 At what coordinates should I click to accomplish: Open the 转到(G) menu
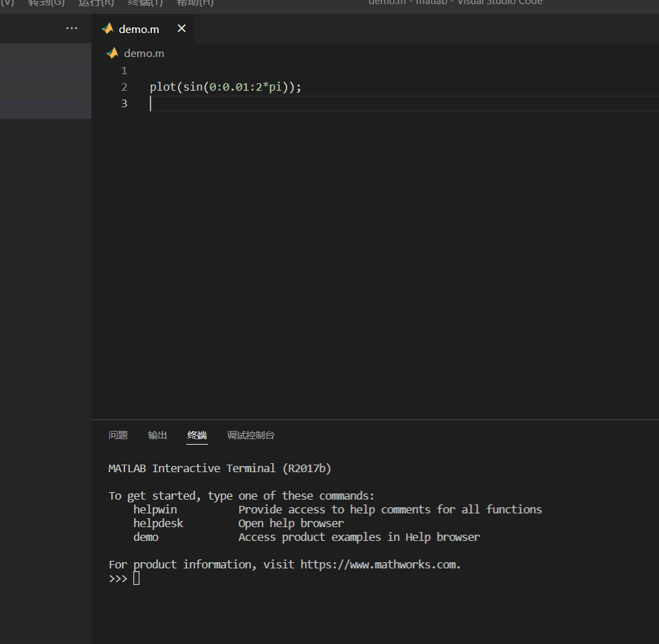pos(46,3)
